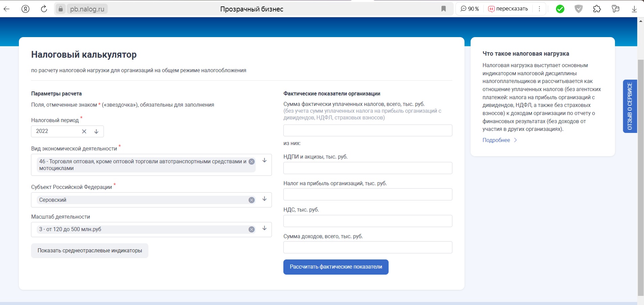Click the пересказать toolbar button
This screenshot has height=305, width=644.
click(x=508, y=9)
